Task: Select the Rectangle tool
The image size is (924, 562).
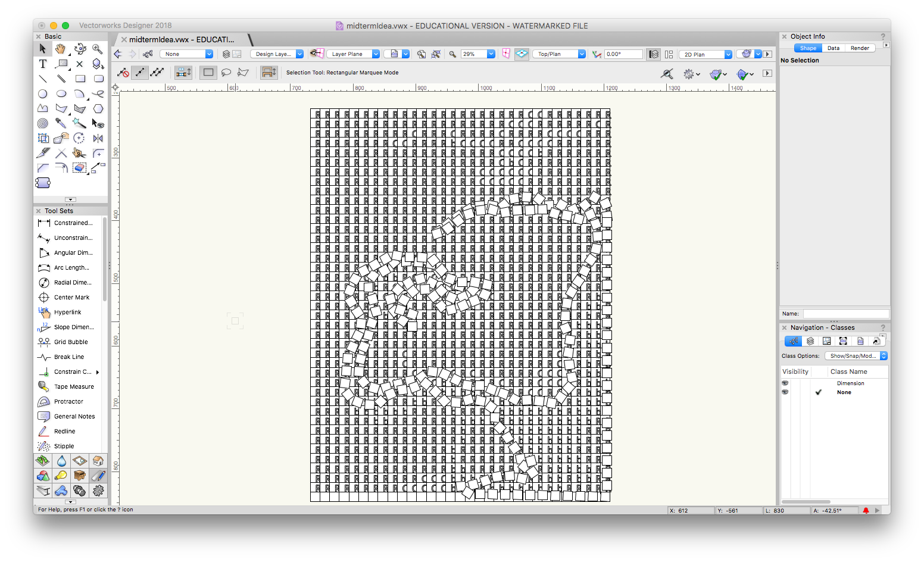Action: (x=80, y=79)
